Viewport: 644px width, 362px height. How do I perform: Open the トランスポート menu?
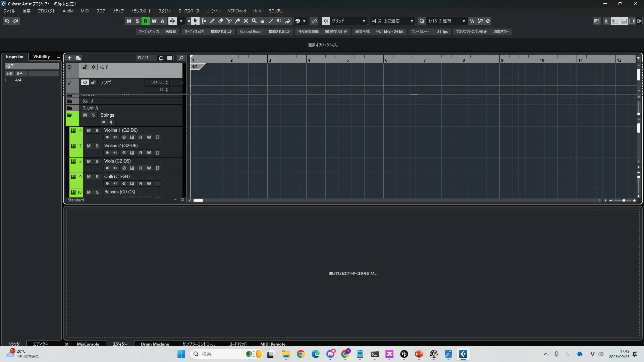[x=141, y=11]
